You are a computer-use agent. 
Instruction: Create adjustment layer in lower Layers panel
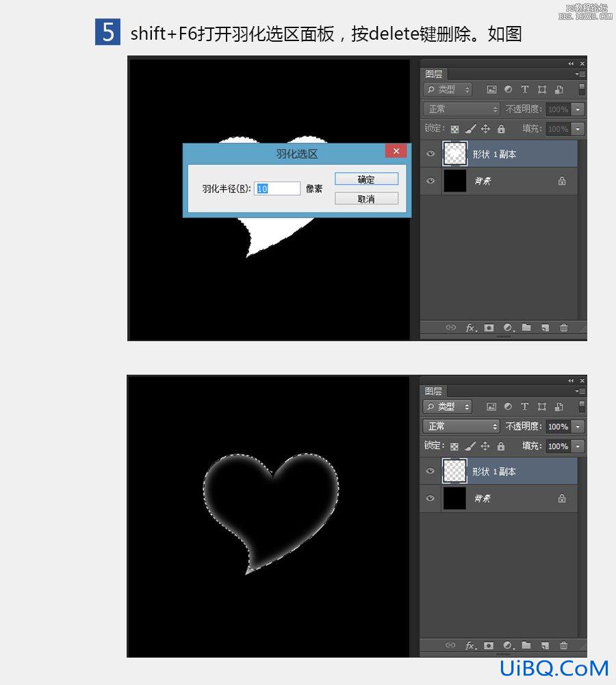click(x=508, y=645)
